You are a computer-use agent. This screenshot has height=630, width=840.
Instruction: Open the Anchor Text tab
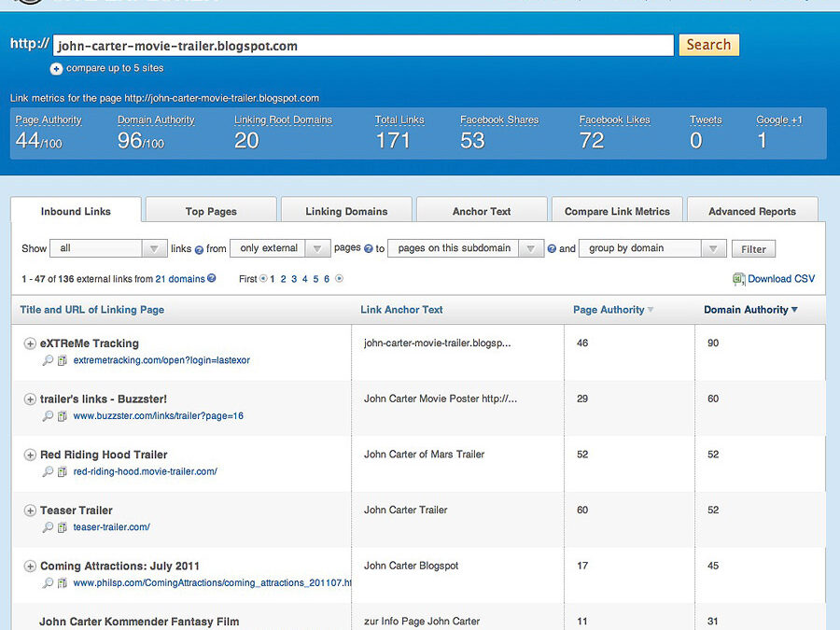click(x=482, y=211)
